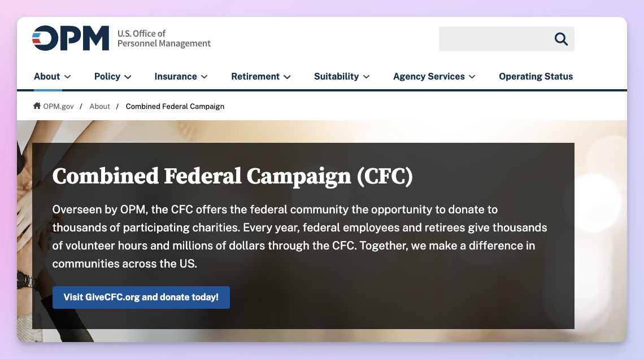Click the Insurance menu label

coord(176,76)
